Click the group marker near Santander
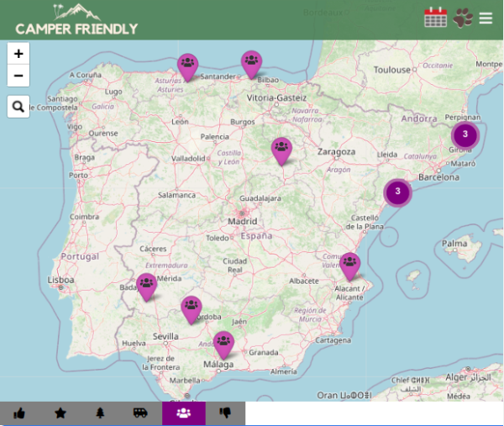Image resolution: width=504 pixels, height=426 pixels. [x=187, y=65]
